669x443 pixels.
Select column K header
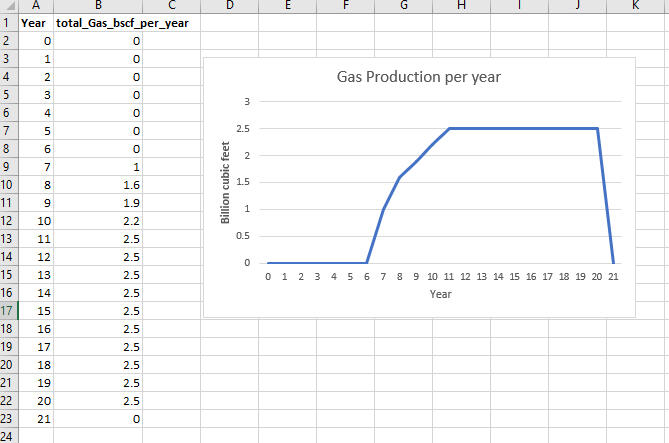(636, 6)
